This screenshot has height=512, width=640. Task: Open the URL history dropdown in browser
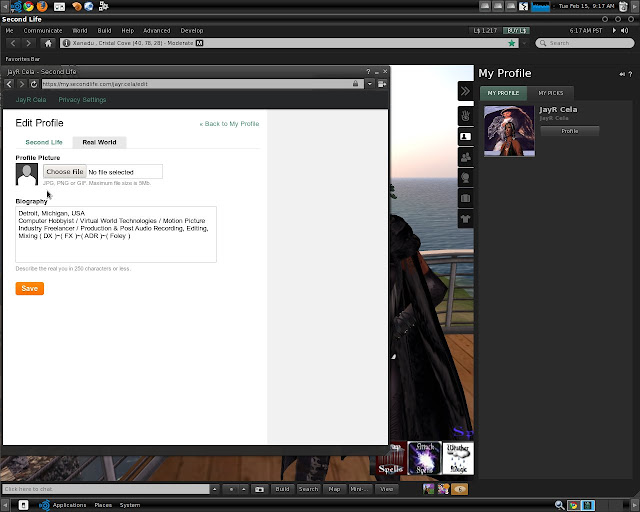point(369,84)
